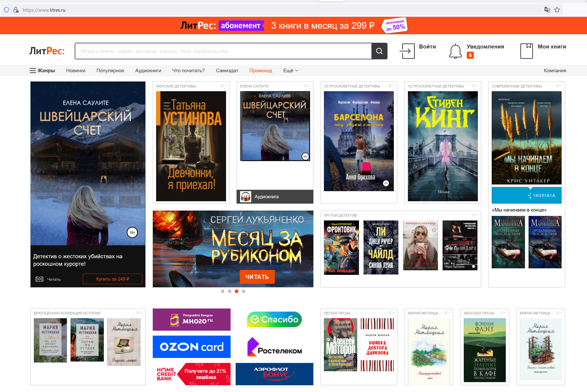
Task: Click the search magnifier button
Action: pos(379,51)
